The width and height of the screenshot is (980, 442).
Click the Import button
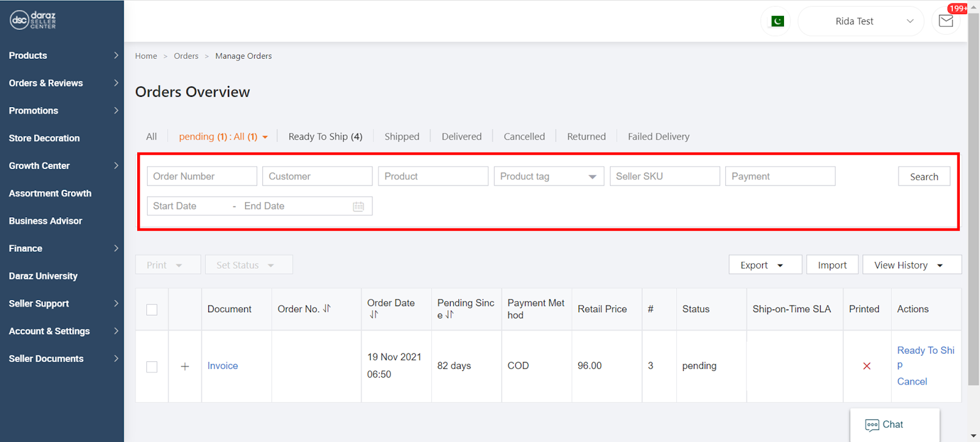point(832,265)
